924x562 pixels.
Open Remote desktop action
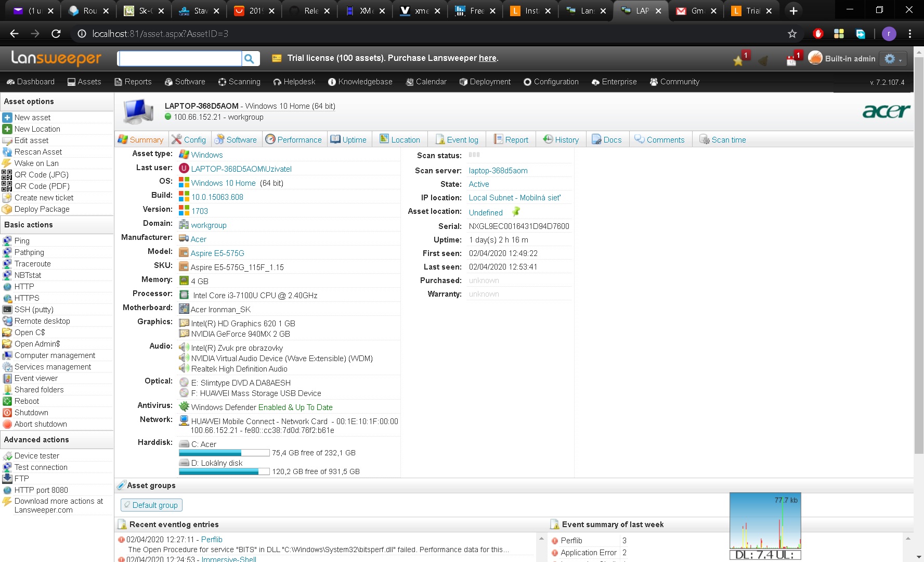[x=42, y=321]
